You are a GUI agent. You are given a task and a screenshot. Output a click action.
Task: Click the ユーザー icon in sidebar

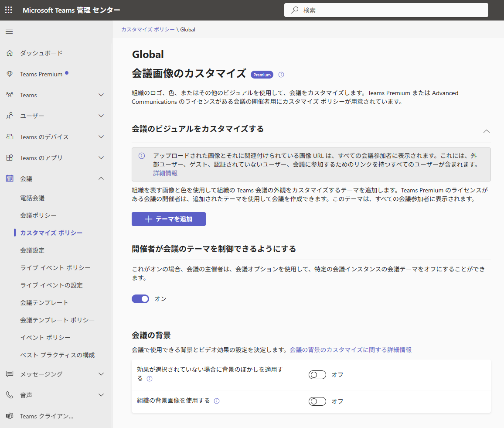[x=10, y=116]
